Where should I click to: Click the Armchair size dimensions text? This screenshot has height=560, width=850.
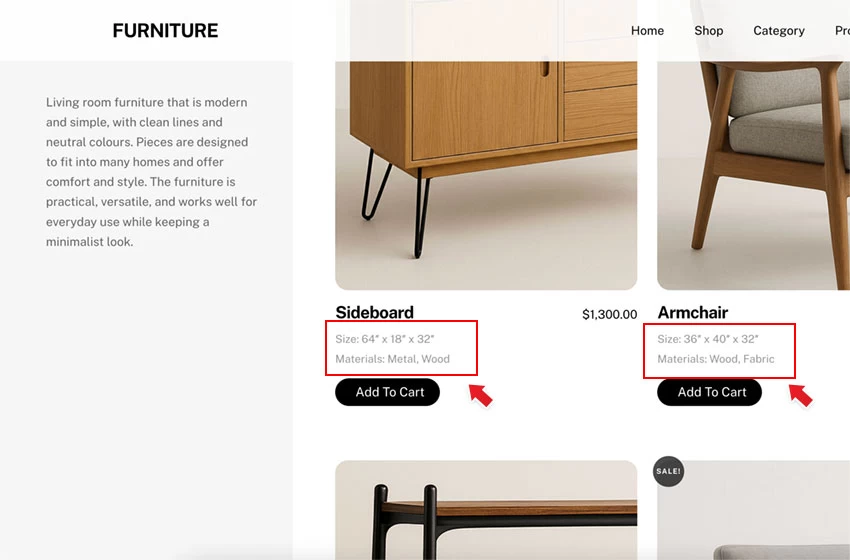point(707,339)
